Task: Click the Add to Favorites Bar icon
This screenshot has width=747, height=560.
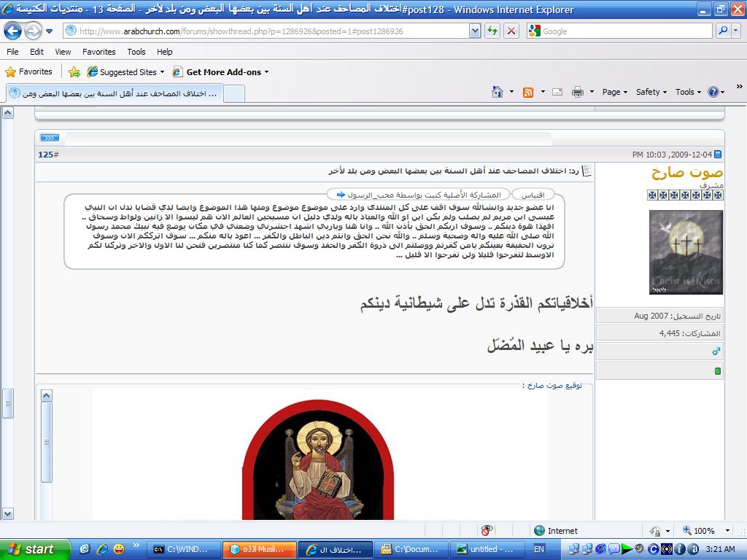Action: 74,72
